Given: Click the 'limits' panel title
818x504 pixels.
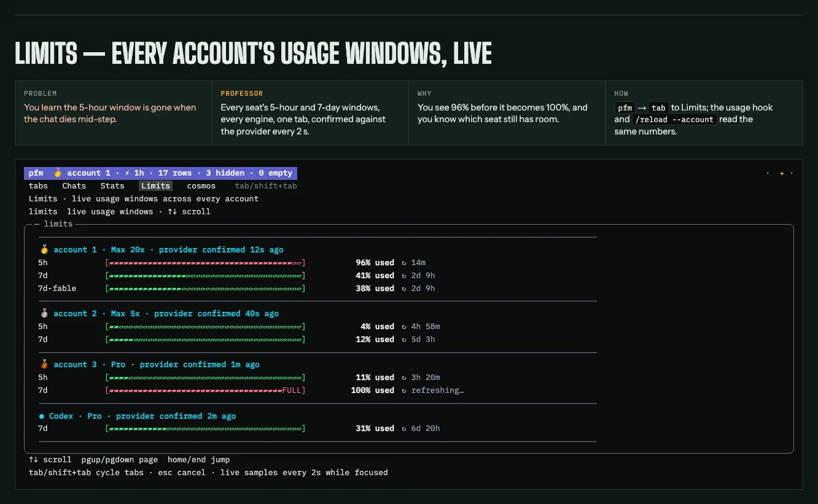Looking at the screenshot, I should [x=58, y=224].
